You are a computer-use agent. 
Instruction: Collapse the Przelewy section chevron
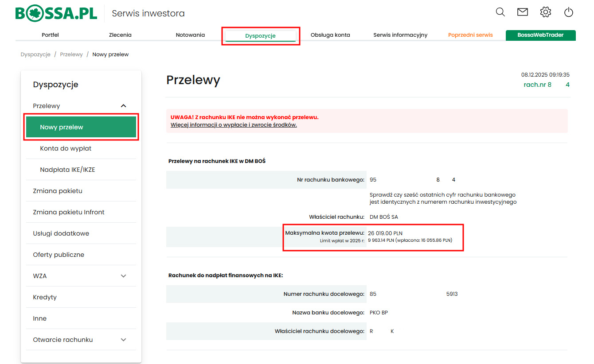coord(123,106)
